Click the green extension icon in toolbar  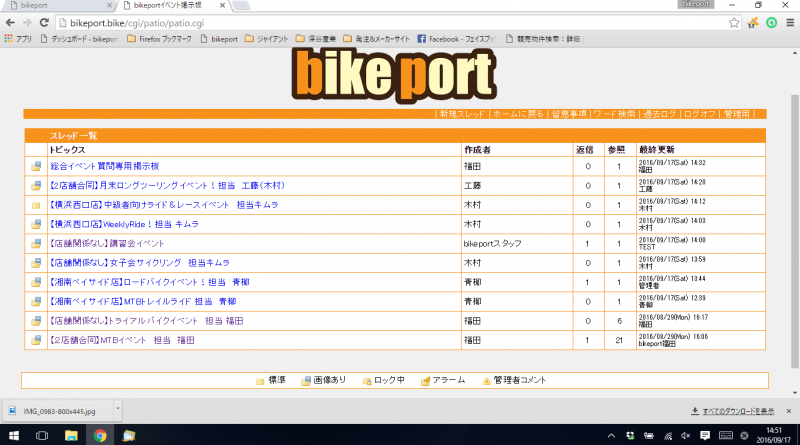click(771, 22)
